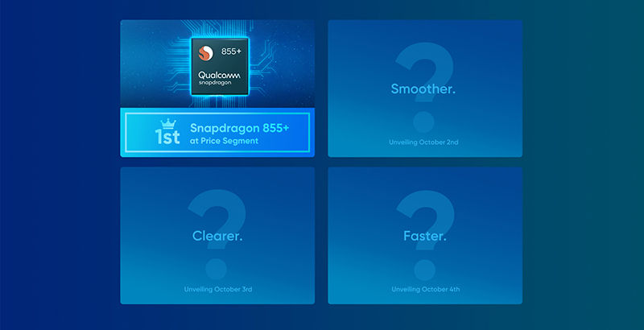Open the 'Smoother.' teaser title

[x=423, y=89]
